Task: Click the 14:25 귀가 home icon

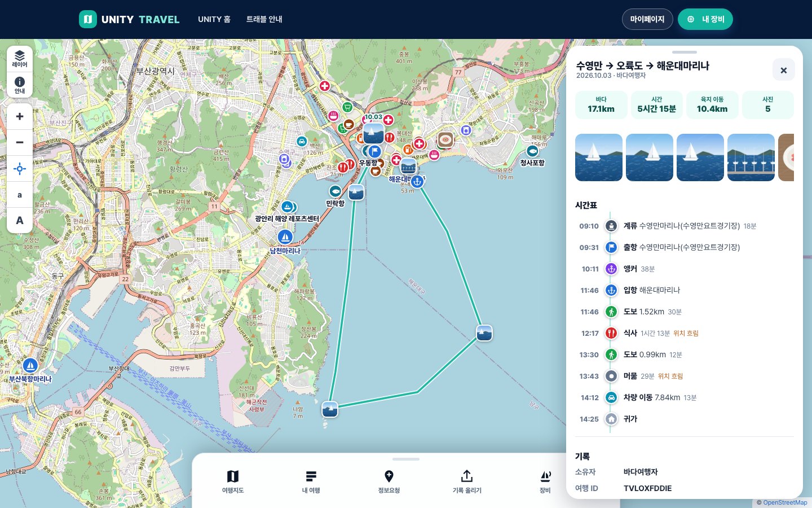Action: coord(611,419)
